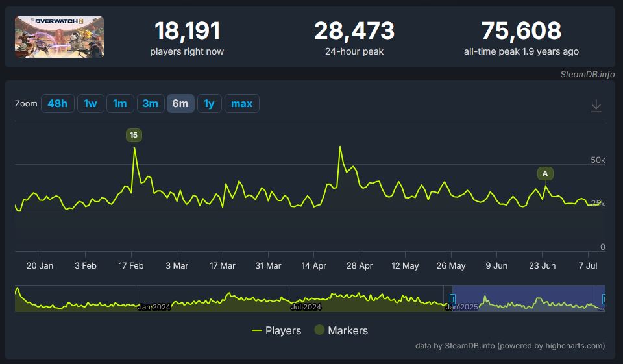This screenshot has height=364, width=623.
Task: Set chart zoom to 1m
Action: [120, 103]
